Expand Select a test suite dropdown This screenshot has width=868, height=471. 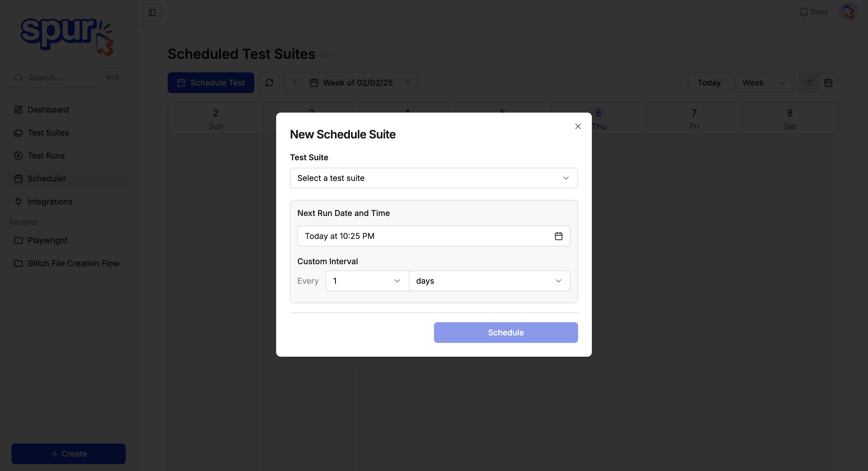434,178
